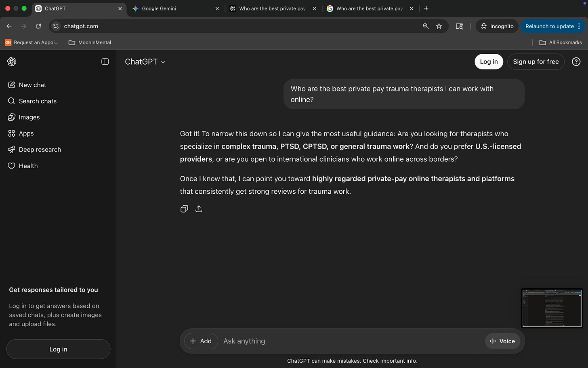This screenshot has width=588, height=368.
Task: Start Voice mode
Action: click(502, 341)
